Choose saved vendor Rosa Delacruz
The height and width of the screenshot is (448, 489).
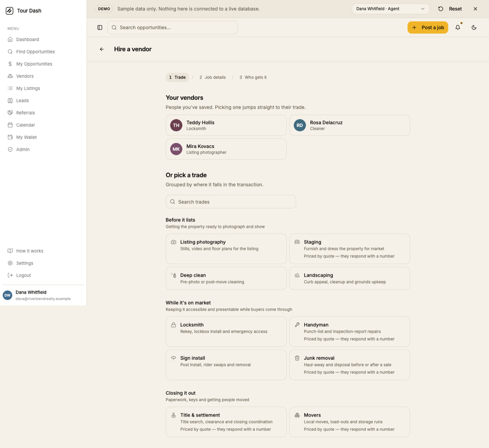pyautogui.click(x=350, y=125)
